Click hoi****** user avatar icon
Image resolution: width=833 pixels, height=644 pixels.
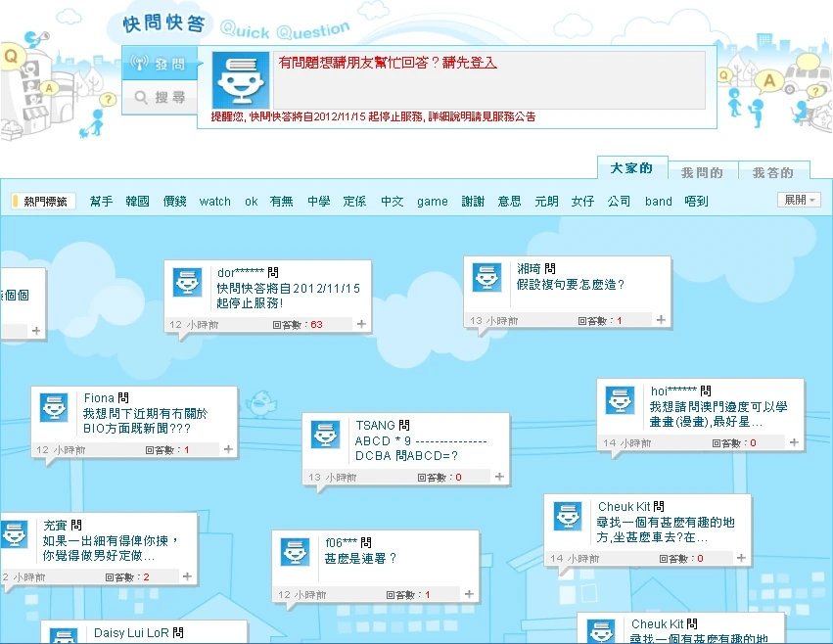(x=620, y=400)
